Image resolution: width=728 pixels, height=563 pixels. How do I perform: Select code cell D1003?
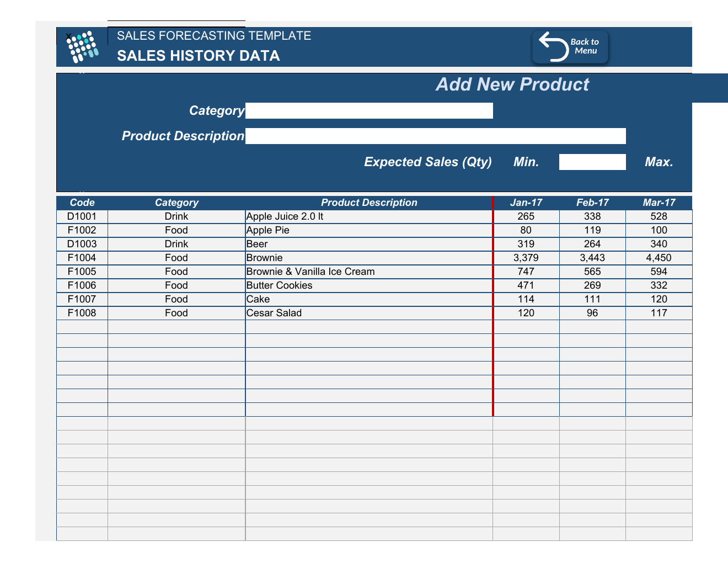(82, 244)
